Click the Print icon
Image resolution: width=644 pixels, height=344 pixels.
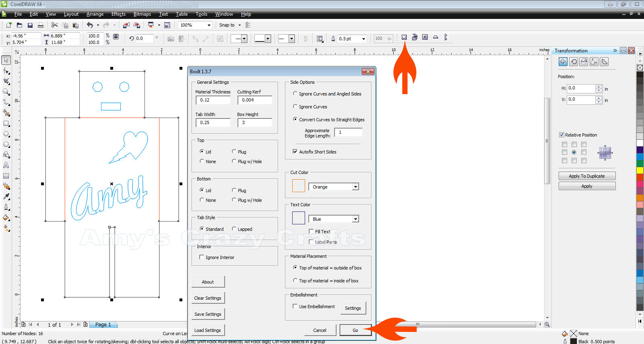tap(41, 25)
